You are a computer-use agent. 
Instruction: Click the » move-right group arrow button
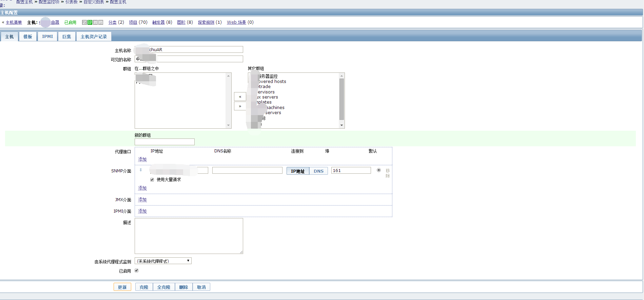[x=240, y=106]
